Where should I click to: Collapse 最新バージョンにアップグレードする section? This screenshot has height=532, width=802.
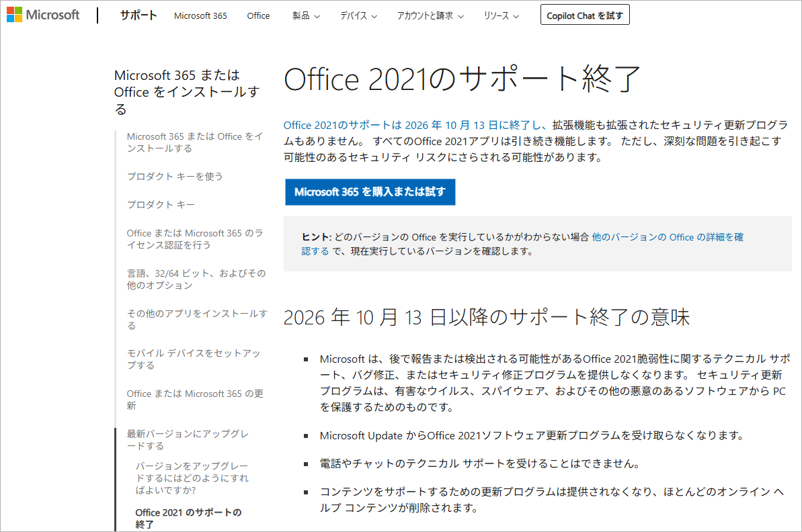coord(188,440)
